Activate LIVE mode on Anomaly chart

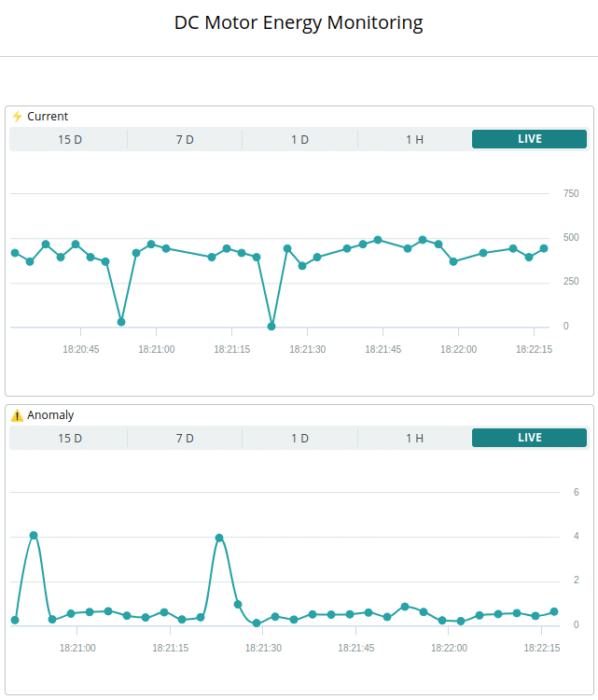pyautogui.click(x=529, y=438)
